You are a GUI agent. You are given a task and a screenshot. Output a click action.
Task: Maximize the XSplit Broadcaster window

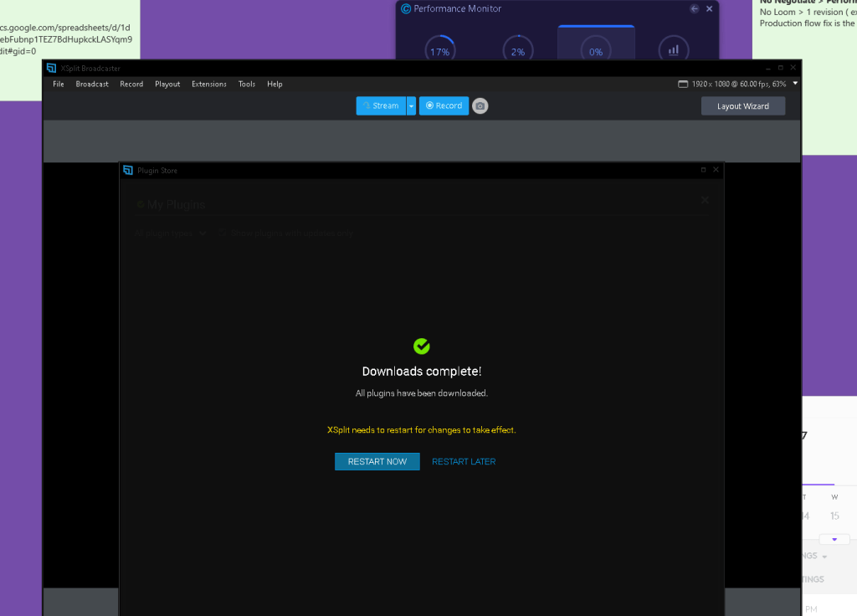pyautogui.click(x=781, y=68)
